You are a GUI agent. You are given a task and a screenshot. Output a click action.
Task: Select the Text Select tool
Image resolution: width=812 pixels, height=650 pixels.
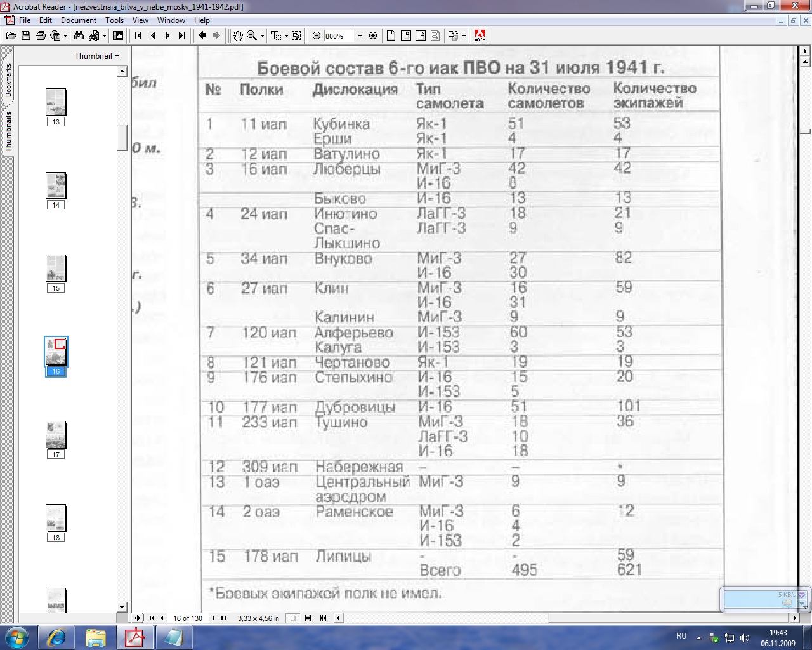point(276,36)
